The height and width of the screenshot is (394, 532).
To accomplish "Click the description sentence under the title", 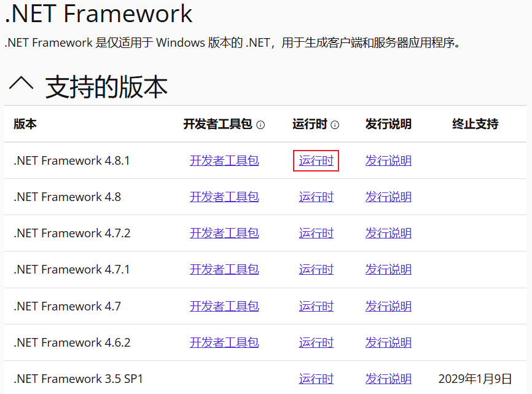I will (x=233, y=43).
